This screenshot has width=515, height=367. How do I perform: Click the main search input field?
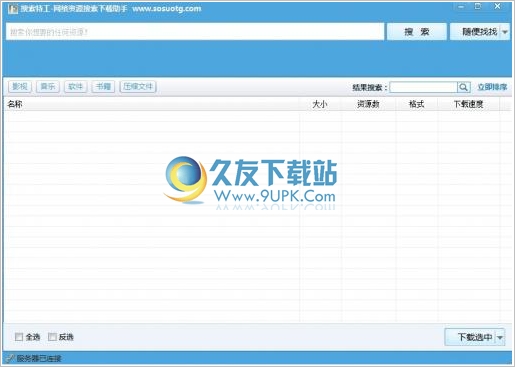pyautogui.click(x=195, y=32)
